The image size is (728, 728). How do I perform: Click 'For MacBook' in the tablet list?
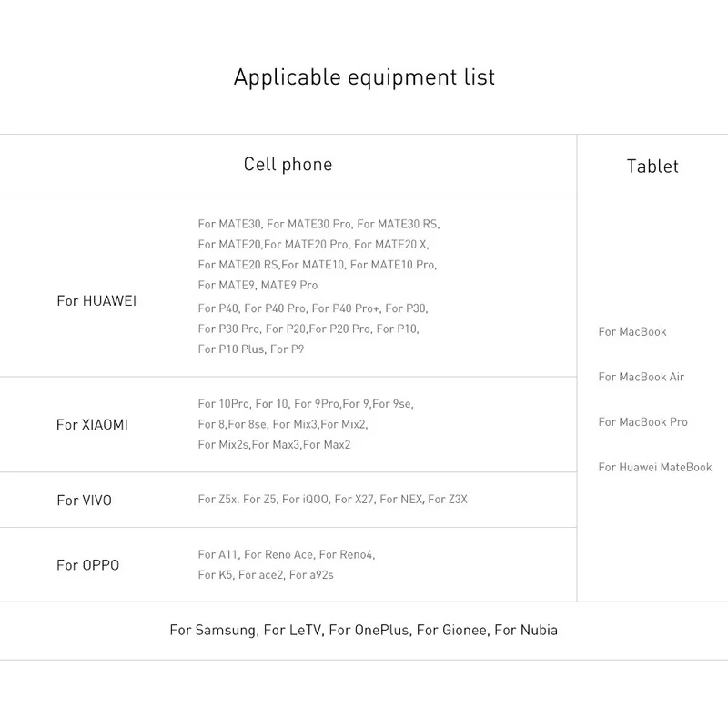click(x=632, y=332)
